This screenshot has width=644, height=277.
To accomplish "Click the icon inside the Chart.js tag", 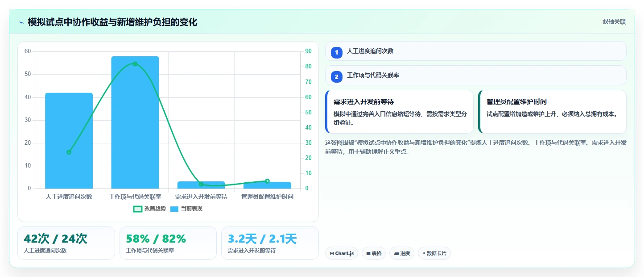I will click(332, 254).
